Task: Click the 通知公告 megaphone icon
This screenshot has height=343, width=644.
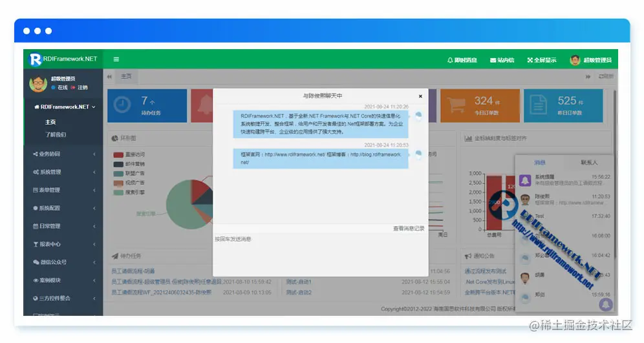Action: [x=467, y=256]
